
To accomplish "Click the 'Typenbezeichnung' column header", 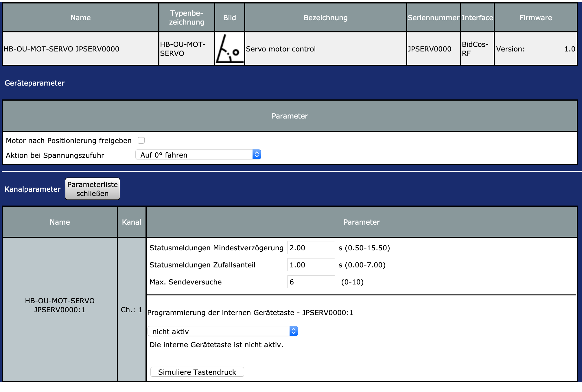I will pyautogui.click(x=187, y=17).
